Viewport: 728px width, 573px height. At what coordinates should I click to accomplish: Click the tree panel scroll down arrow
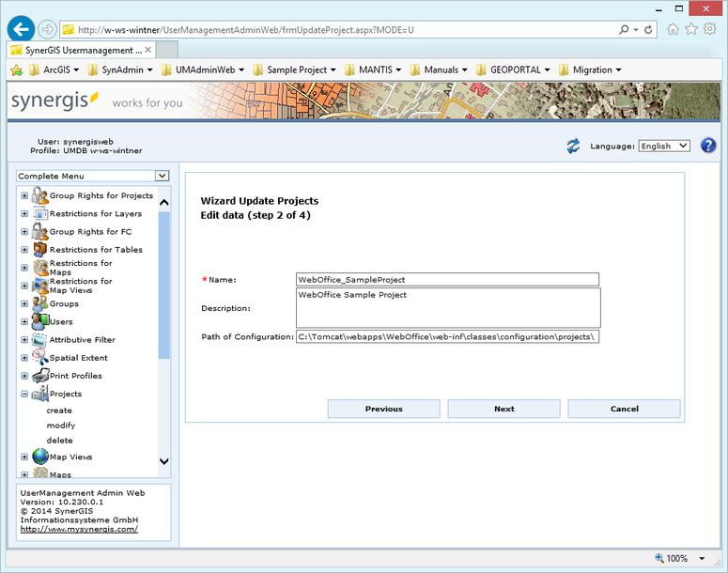163,461
